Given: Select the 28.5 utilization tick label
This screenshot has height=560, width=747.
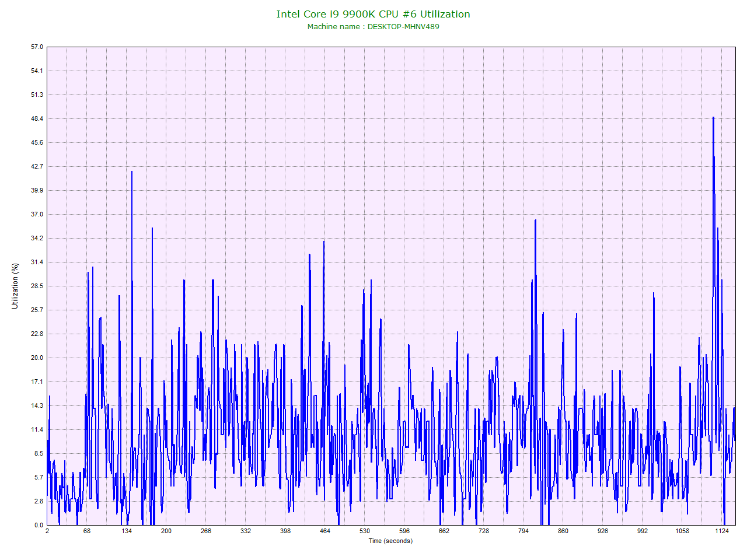Looking at the screenshot, I should pyautogui.click(x=37, y=286).
